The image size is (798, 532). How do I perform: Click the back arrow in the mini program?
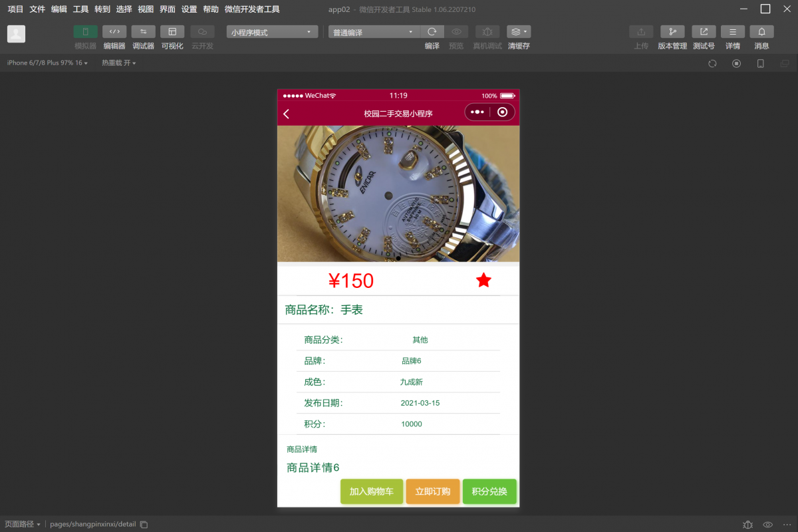click(286, 113)
